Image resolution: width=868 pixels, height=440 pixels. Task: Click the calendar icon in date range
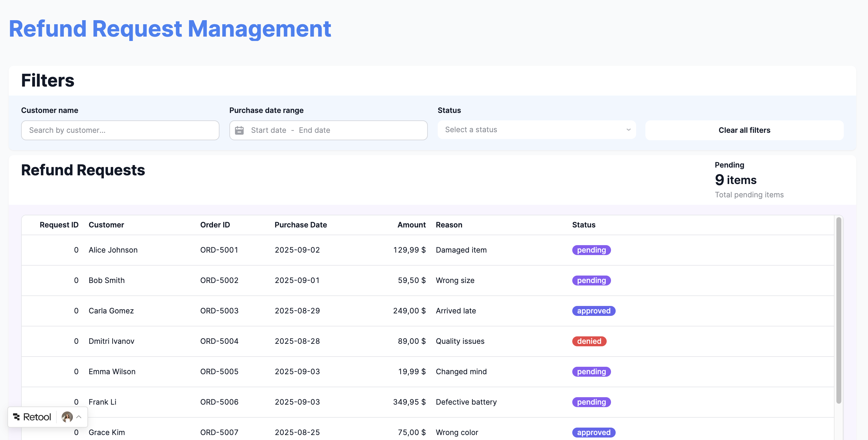239,130
